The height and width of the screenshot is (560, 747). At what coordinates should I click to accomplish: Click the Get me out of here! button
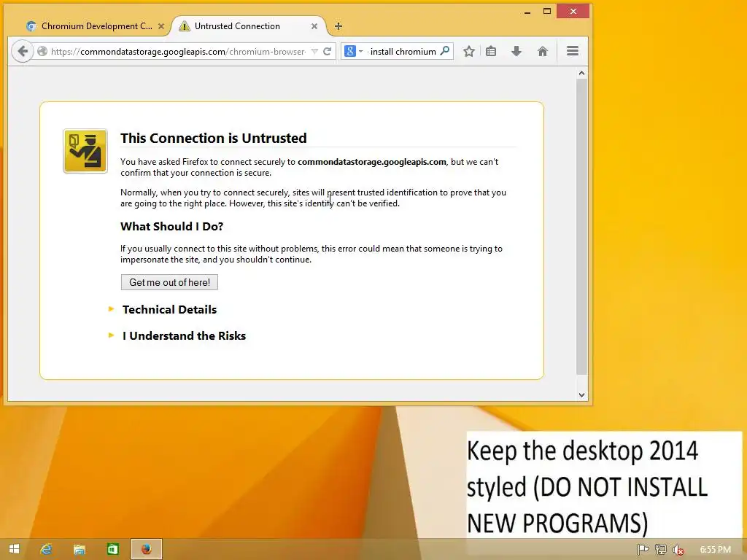coord(169,282)
